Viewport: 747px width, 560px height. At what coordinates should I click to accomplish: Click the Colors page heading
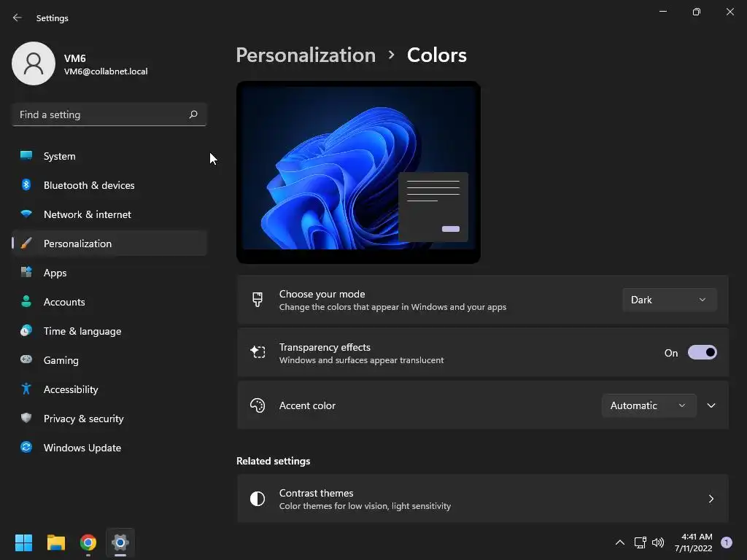tap(436, 55)
